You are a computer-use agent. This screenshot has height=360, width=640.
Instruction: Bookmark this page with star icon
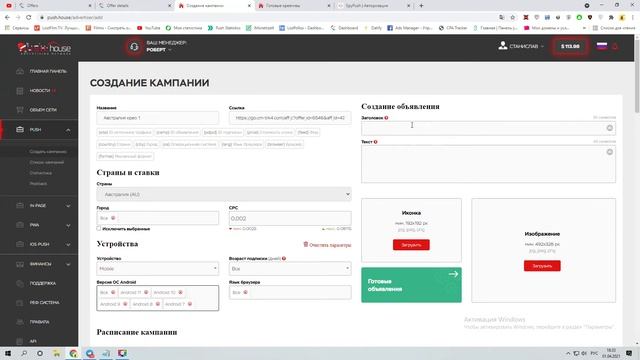point(513,18)
